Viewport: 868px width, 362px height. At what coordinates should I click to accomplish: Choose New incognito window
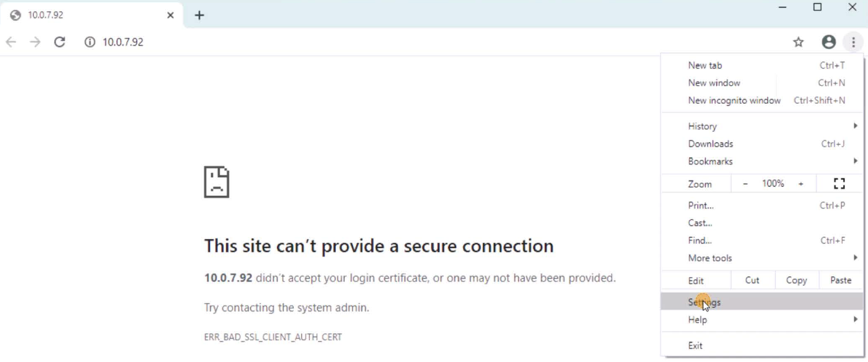click(x=734, y=100)
